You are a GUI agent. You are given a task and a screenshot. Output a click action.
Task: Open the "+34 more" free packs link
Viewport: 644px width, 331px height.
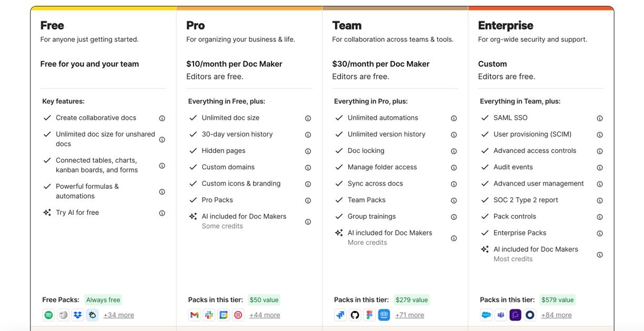(118, 315)
